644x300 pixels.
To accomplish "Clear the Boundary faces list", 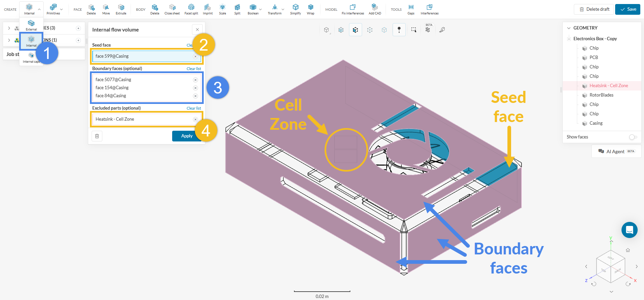I will (x=194, y=69).
